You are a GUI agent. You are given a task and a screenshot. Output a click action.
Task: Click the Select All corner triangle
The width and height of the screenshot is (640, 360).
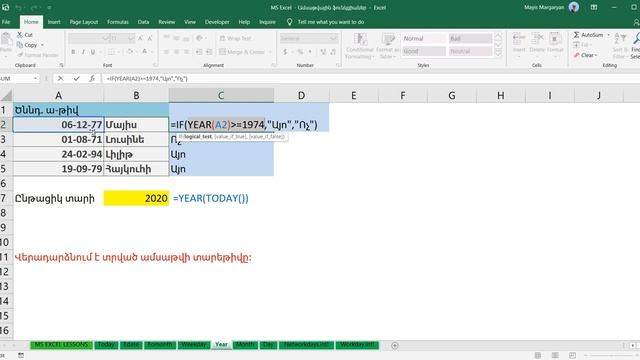pyautogui.click(x=7, y=96)
